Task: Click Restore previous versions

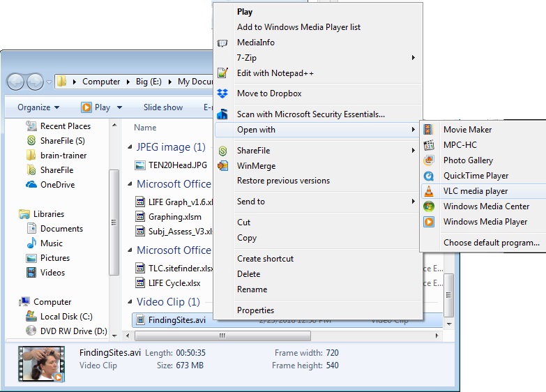Action: pos(283,181)
